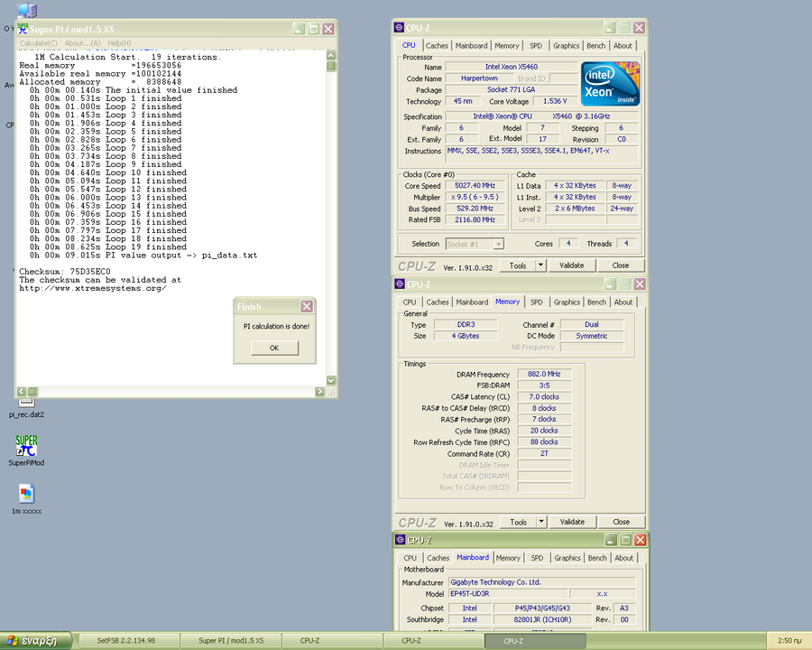Click the Southbridge value 82801JR (ICH10R)
Image resolution: width=812 pixels, height=650 pixels.
[x=542, y=619]
